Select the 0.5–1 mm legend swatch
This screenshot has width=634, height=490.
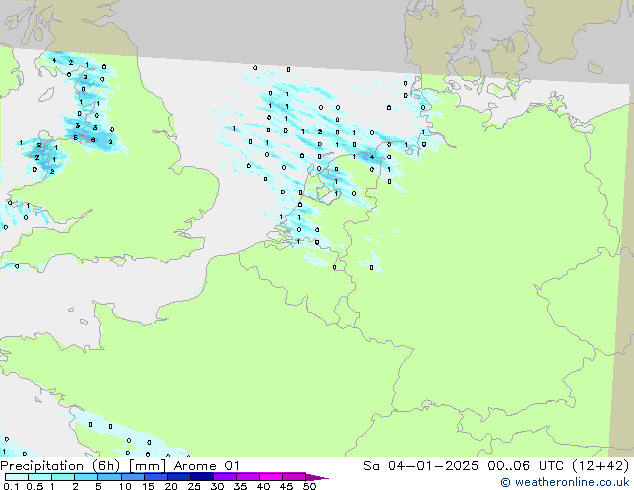40,477
